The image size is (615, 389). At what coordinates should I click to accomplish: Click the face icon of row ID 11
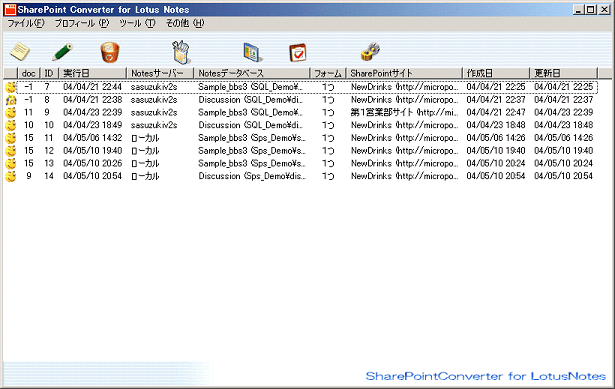pos(11,138)
